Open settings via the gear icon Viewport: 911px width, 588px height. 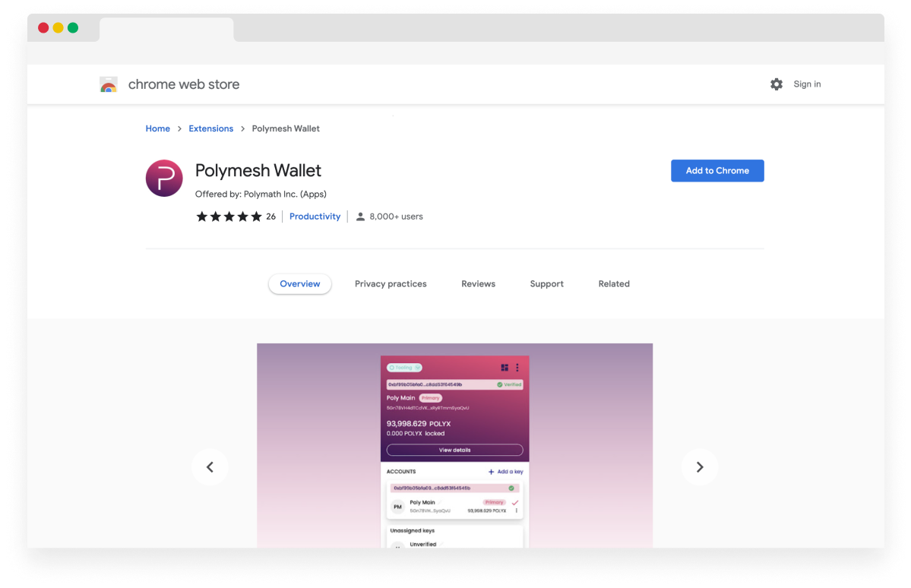[777, 84]
